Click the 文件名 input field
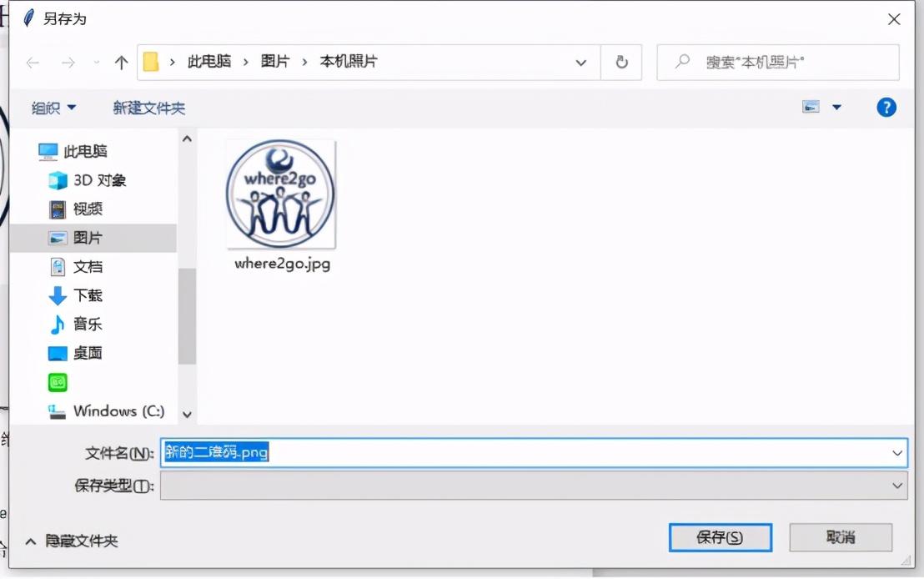Viewport: 924px width, 579px height. 534,453
